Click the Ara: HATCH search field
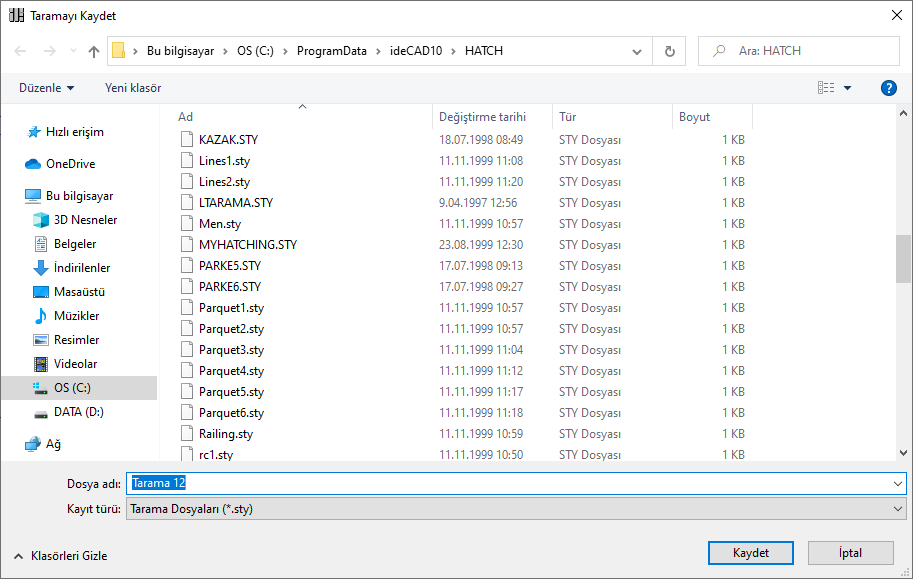 799,51
